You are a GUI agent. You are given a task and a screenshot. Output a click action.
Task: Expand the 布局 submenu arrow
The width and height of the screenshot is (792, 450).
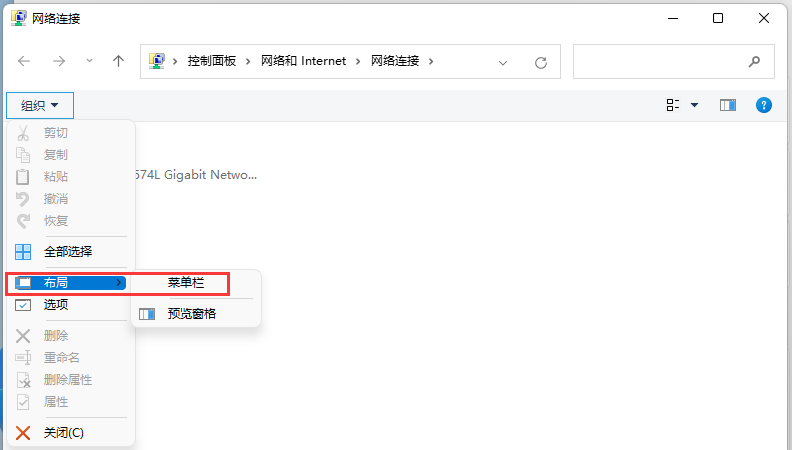click(x=119, y=282)
